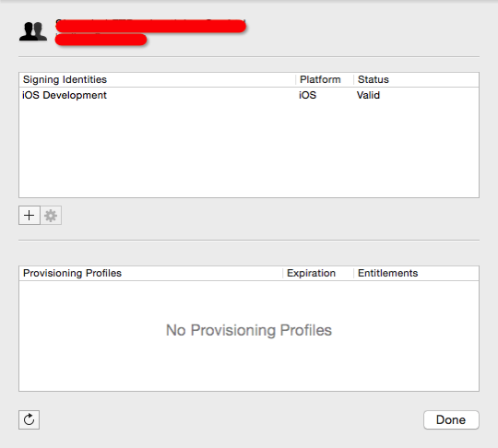Click the Valid status cell
498x448 pixels.
368,95
